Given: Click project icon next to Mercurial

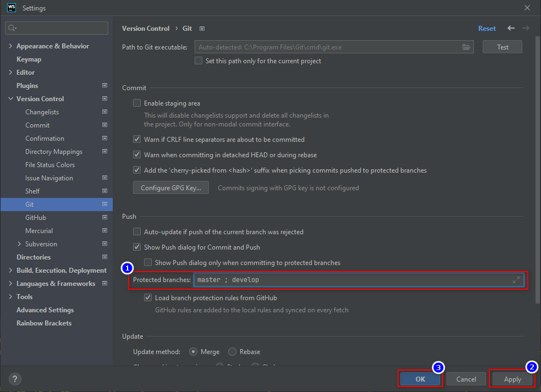Looking at the screenshot, I should (105, 230).
